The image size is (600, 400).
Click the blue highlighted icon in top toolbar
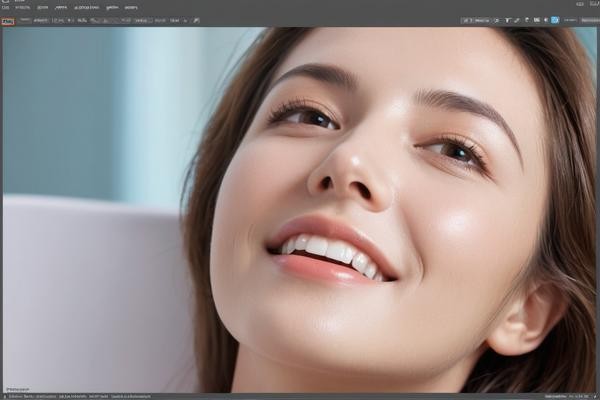[555, 20]
